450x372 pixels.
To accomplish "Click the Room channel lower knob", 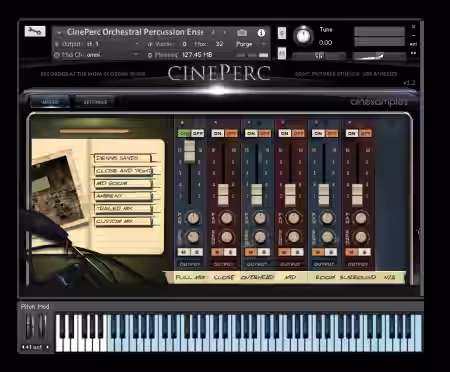I will pos(327,237).
